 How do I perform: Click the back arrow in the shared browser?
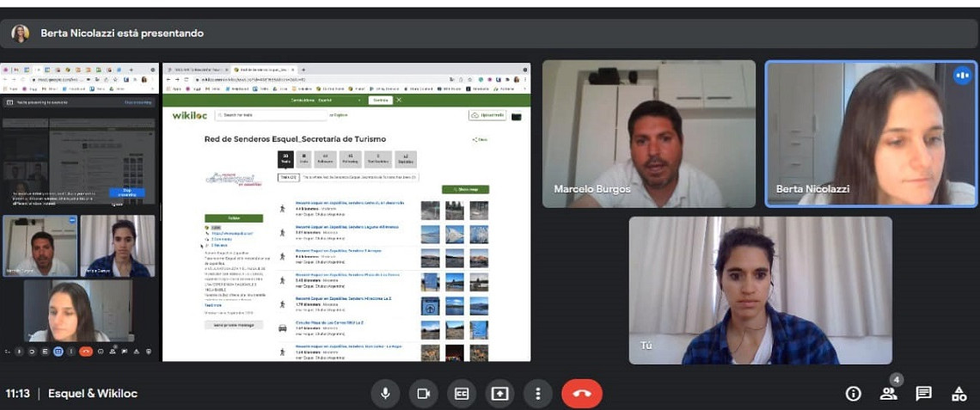pos(168,80)
